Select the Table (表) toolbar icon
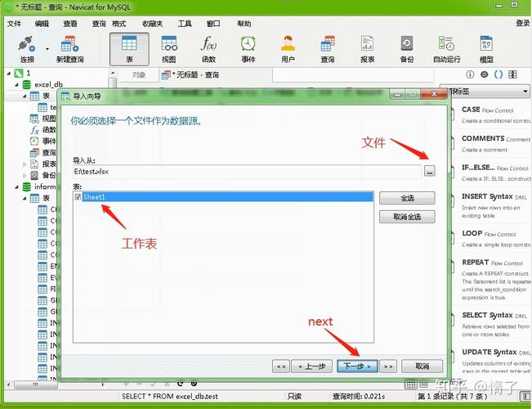This screenshot has height=409, width=532. tap(129, 50)
